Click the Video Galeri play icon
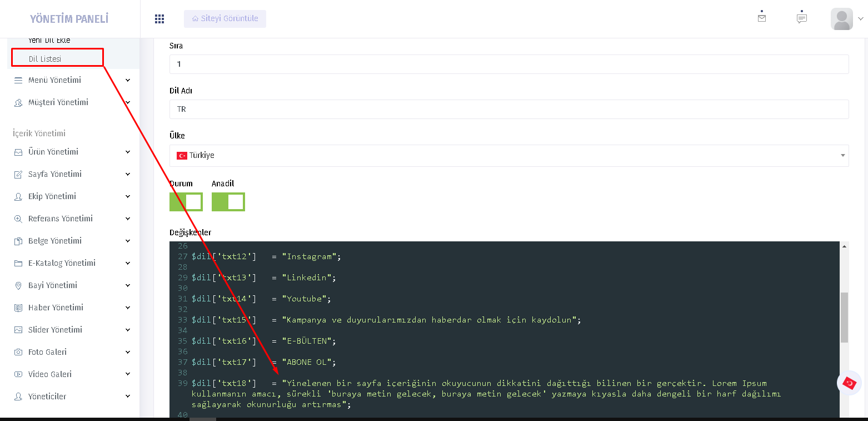This screenshot has width=868, height=421. (18, 374)
